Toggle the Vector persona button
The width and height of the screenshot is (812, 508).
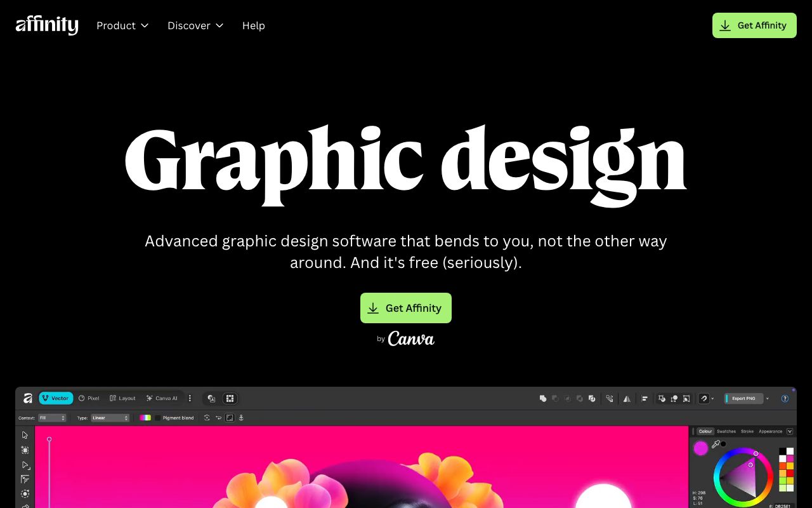56,398
